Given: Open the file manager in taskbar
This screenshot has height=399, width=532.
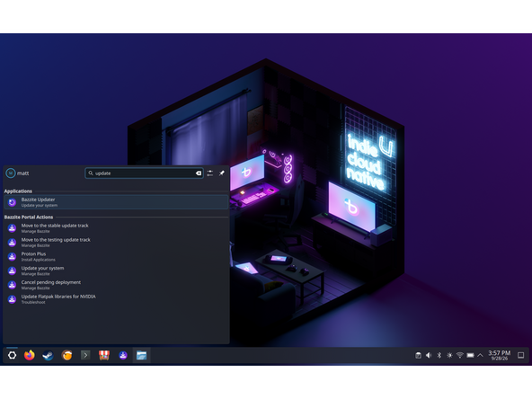Looking at the screenshot, I should coord(141,355).
